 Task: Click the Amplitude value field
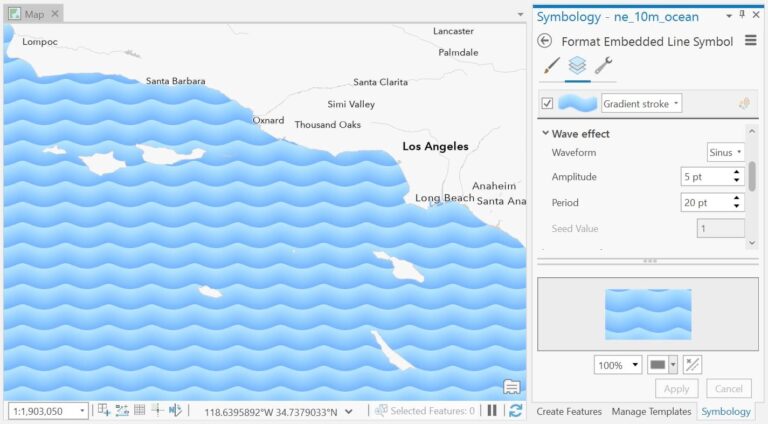click(704, 177)
